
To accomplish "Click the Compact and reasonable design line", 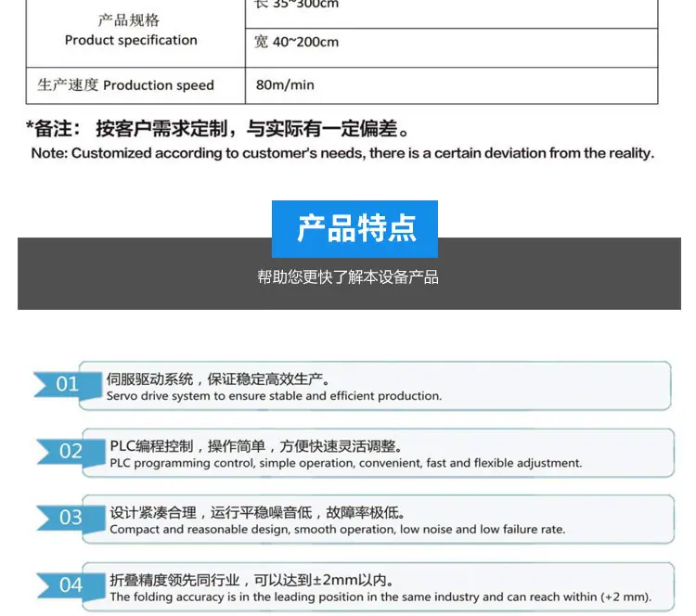I will 338,530.
